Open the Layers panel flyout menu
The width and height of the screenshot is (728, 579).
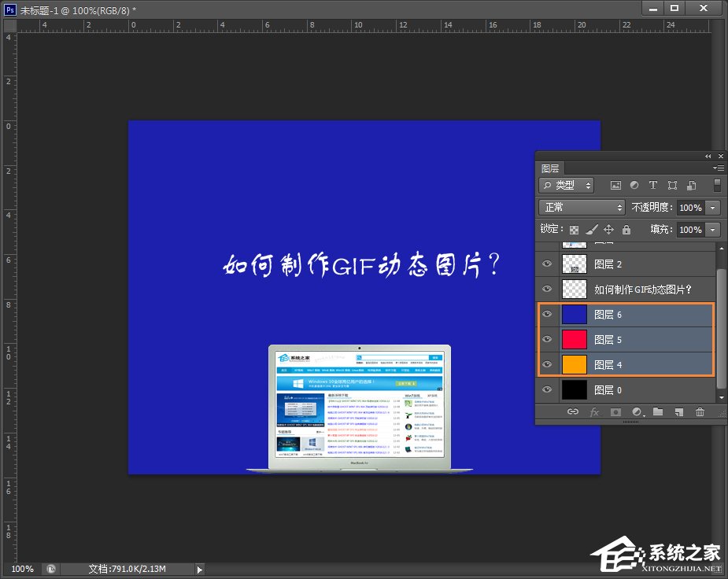pyautogui.click(x=716, y=167)
